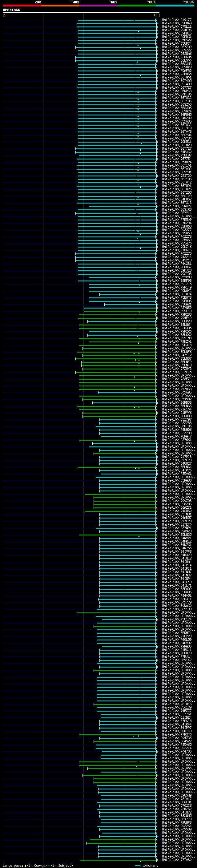Click the white query sequence ruler bar
Viewport: 197px width, 868px height.
[x=81, y=13]
